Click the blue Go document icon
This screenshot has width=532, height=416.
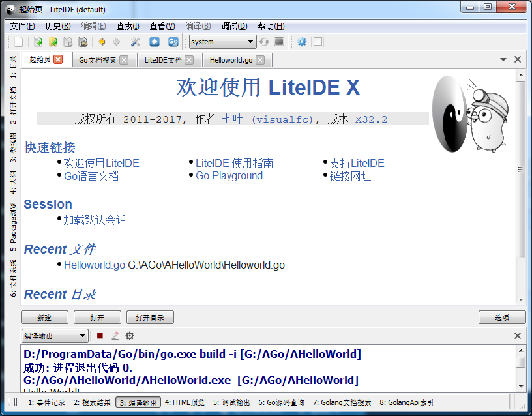point(173,42)
